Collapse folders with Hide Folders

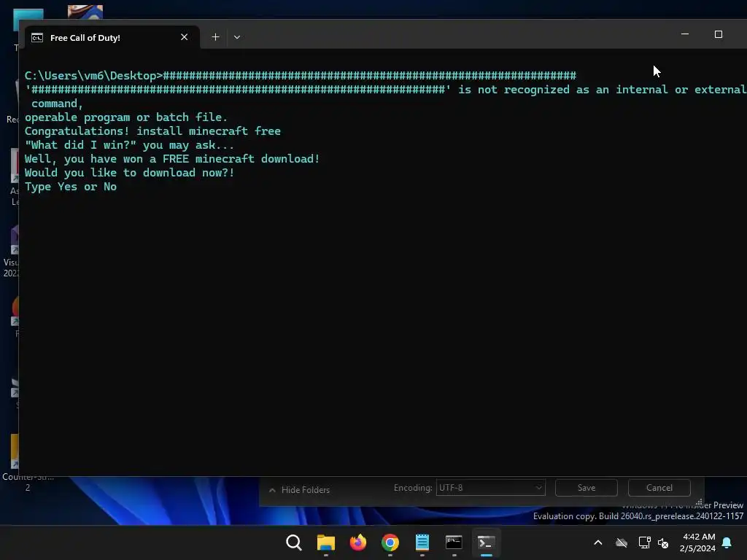point(300,489)
